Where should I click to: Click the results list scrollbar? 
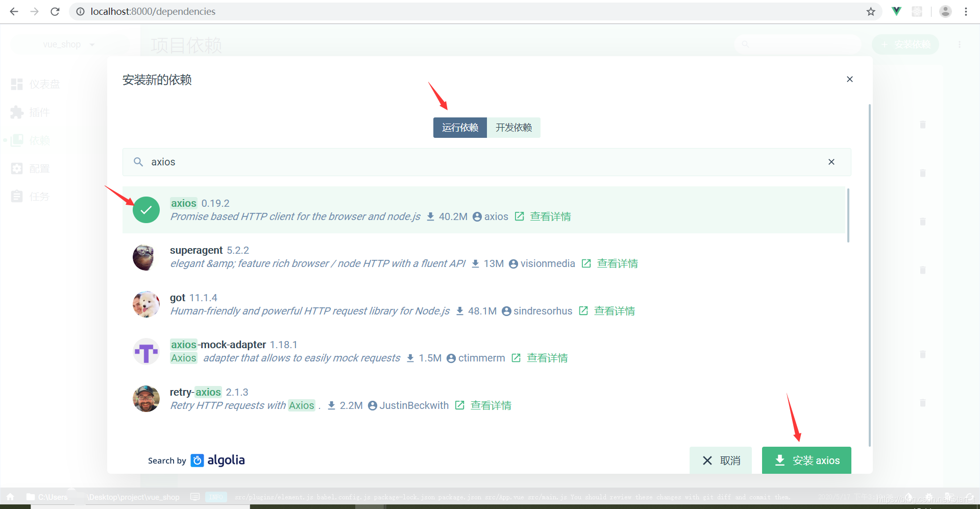(x=848, y=215)
